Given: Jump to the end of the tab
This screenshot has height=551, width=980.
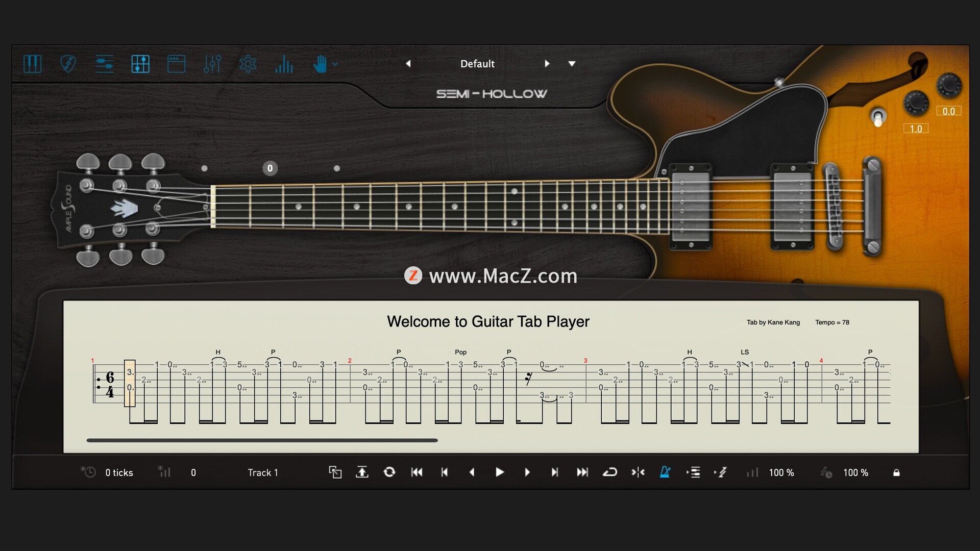Looking at the screenshot, I should (582, 472).
